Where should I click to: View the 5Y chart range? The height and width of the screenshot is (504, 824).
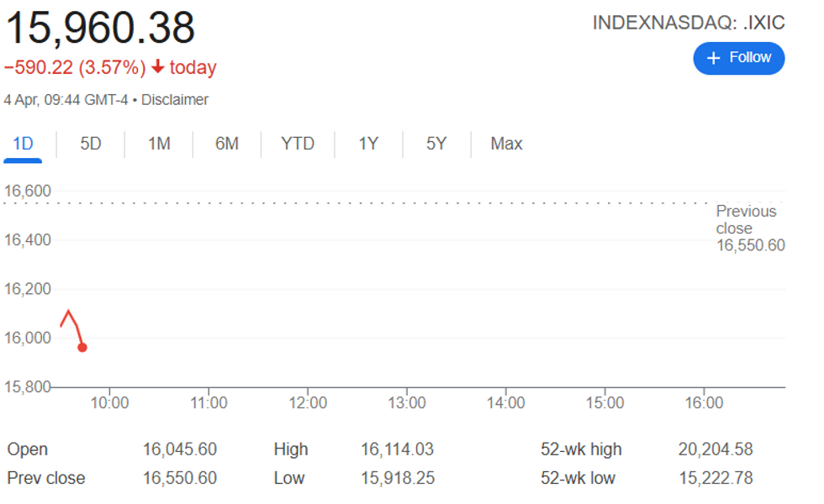(x=436, y=144)
